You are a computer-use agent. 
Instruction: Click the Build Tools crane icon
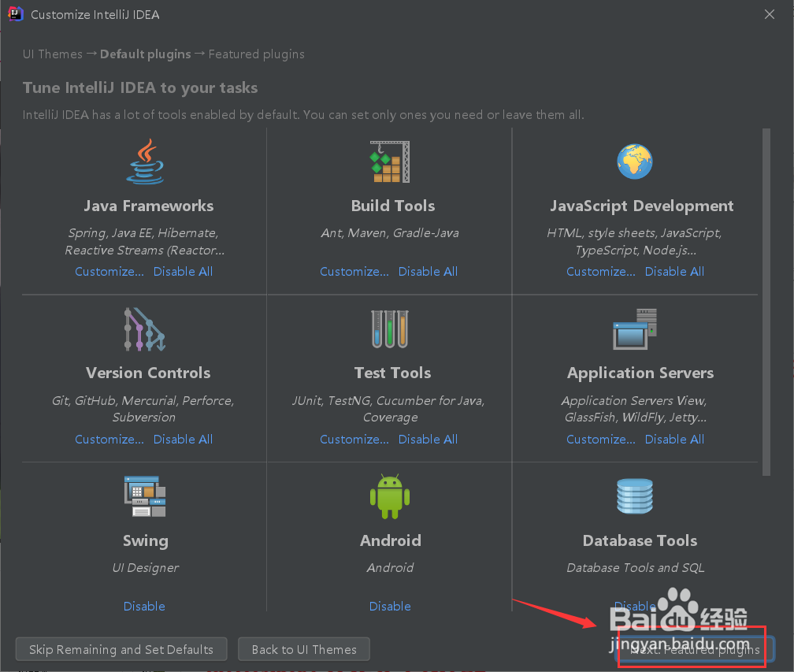(x=389, y=162)
